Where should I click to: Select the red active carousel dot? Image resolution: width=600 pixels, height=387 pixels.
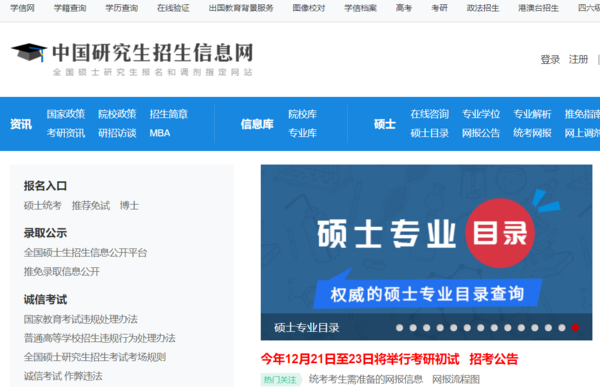pos(575,328)
